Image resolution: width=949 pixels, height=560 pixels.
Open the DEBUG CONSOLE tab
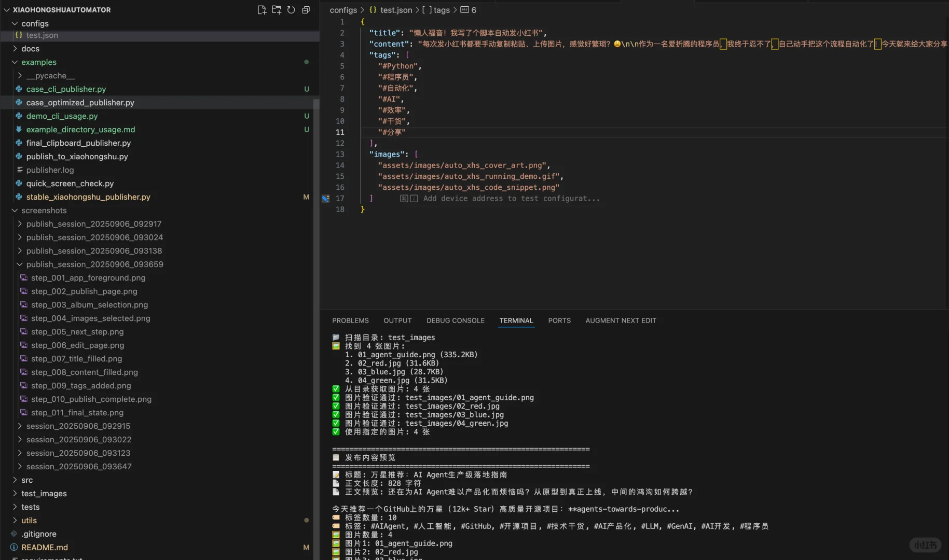click(x=456, y=320)
